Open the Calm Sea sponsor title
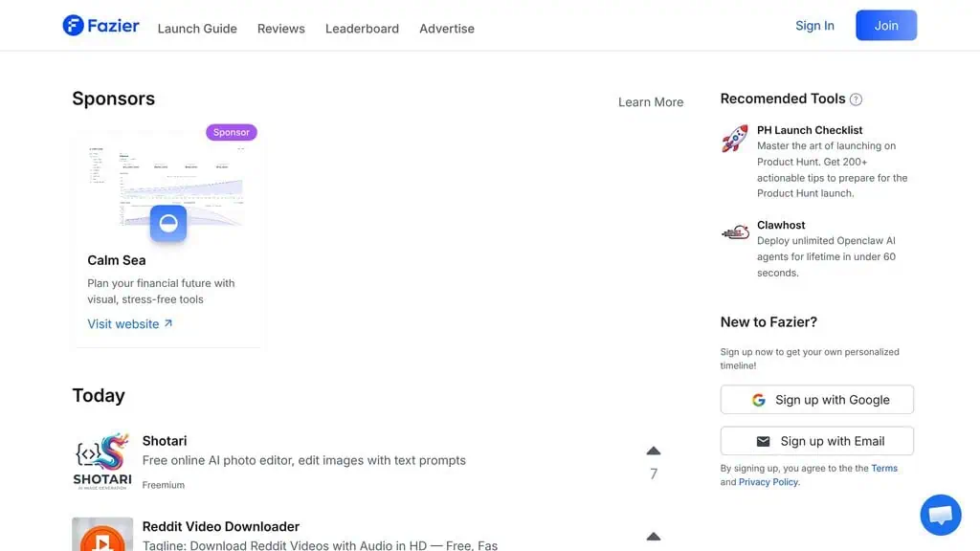The height and width of the screenshot is (551, 980). (x=116, y=260)
